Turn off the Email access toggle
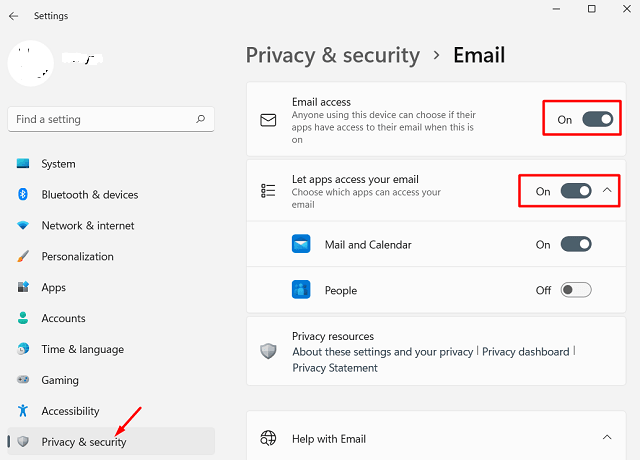 point(597,119)
